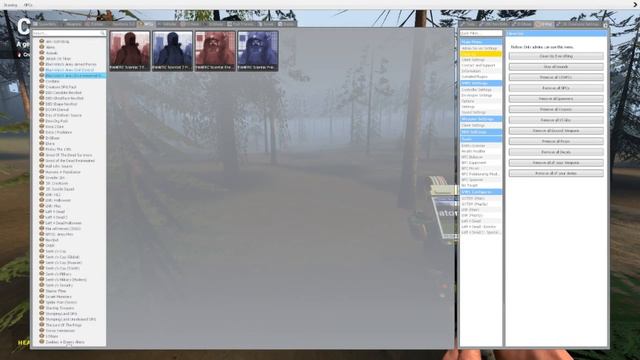Open Sound Settings in the utilities list

click(x=481, y=112)
